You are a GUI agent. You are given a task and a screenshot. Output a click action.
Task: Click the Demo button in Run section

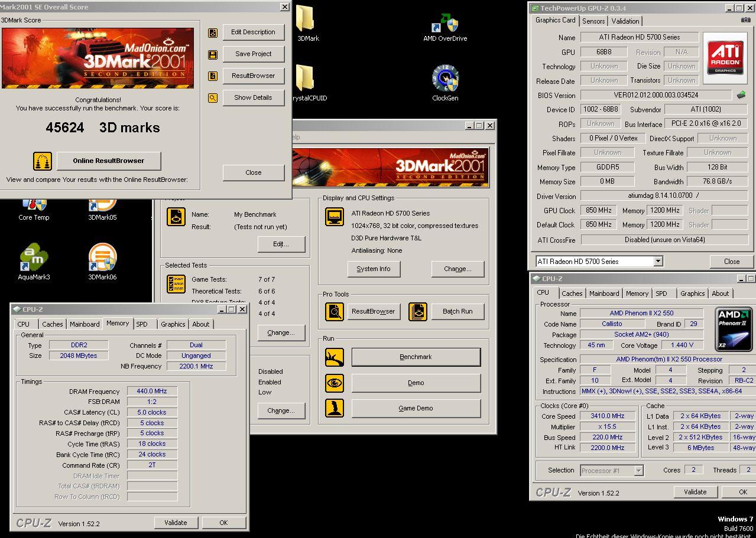pyautogui.click(x=416, y=383)
